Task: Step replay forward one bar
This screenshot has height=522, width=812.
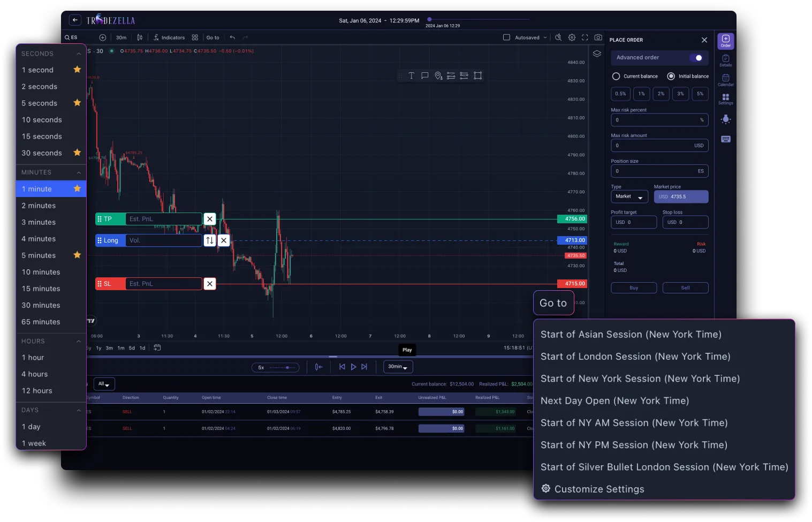Action: point(365,367)
